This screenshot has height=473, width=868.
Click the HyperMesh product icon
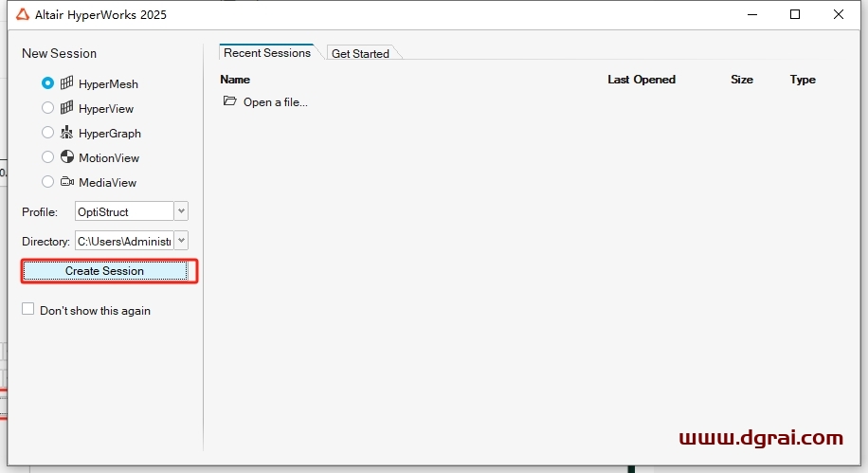tap(66, 83)
